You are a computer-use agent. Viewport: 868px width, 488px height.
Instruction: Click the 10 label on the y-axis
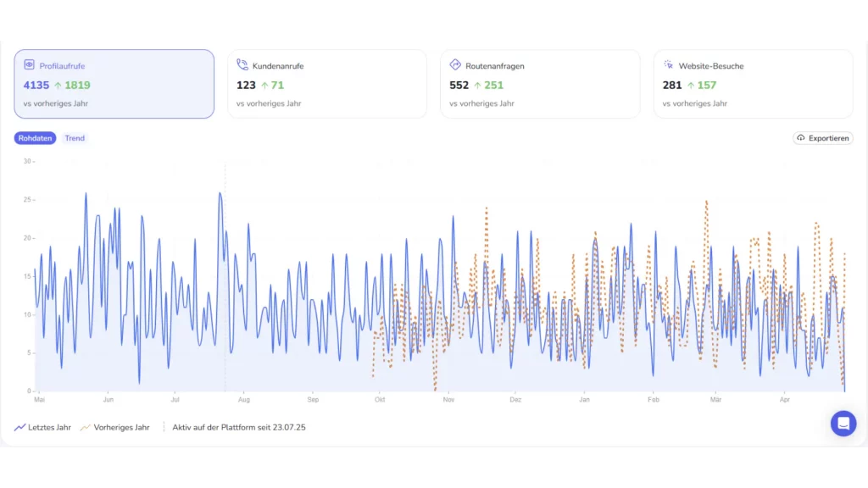click(x=27, y=315)
